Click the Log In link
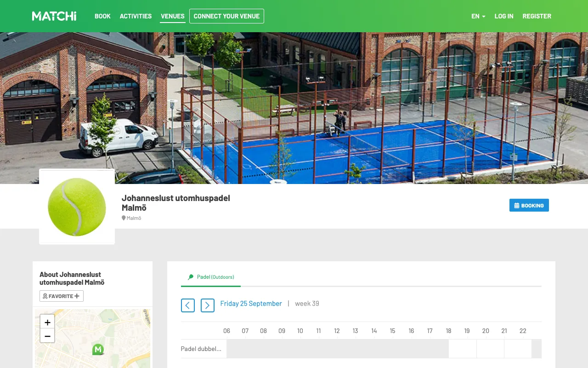Screen dimensions: 588x368 pyautogui.click(x=504, y=16)
